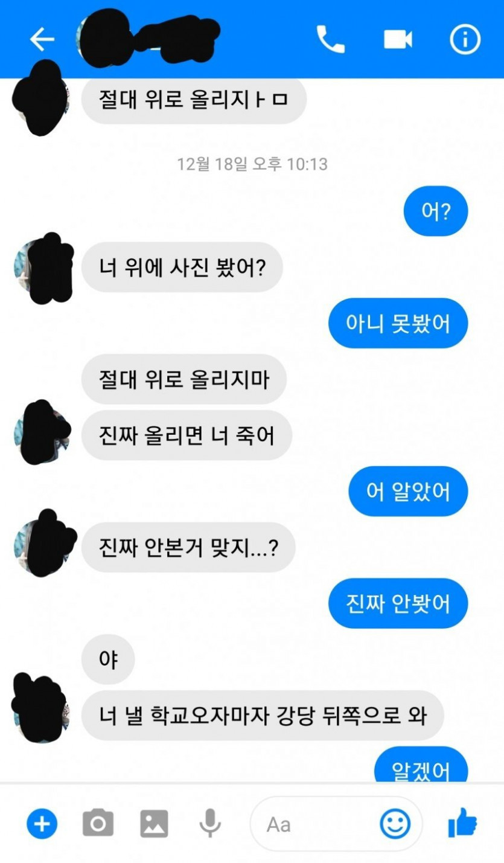Tap the timestamp 12월 18일 오후 10:13
Viewport: 504px width, 863px height.
click(252, 164)
